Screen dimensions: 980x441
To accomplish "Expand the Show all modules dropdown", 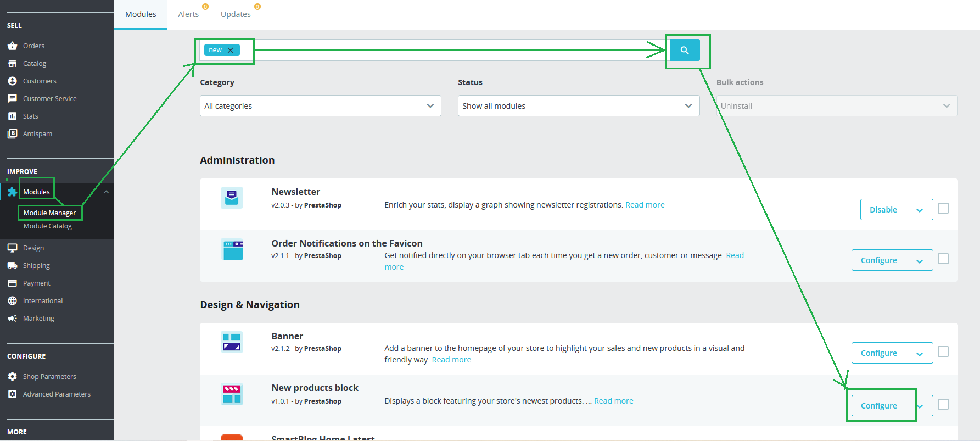I will click(x=579, y=106).
